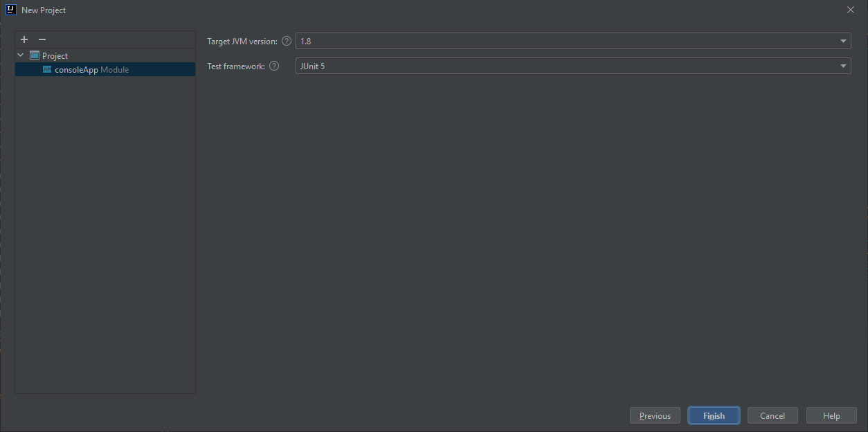The height and width of the screenshot is (432, 868).
Task: Expand Target JVM version dropdown arrow
Action: pos(843,42)
